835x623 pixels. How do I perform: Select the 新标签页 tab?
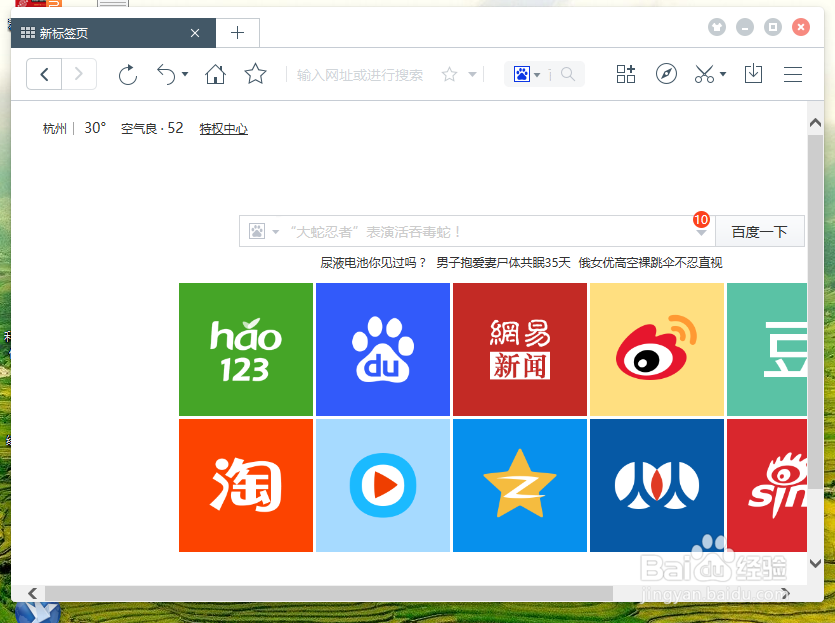click(x=113, y=33)
